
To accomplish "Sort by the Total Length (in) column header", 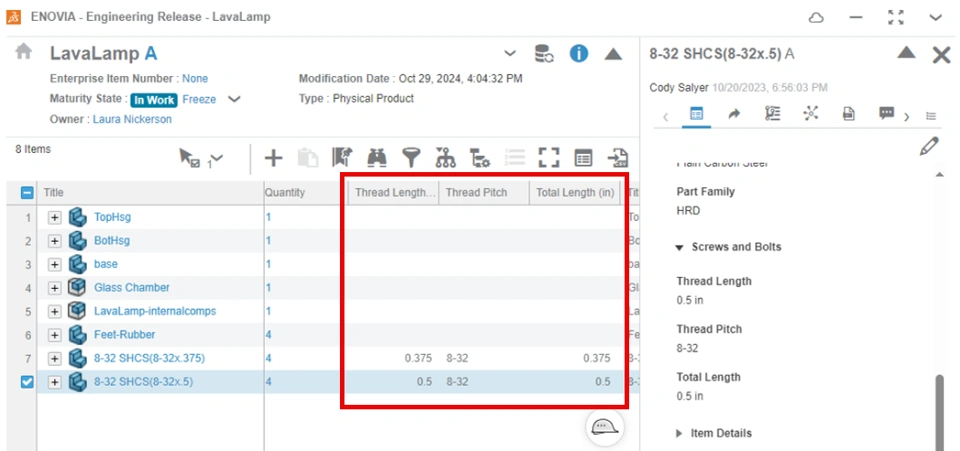I will click(575, 193).
